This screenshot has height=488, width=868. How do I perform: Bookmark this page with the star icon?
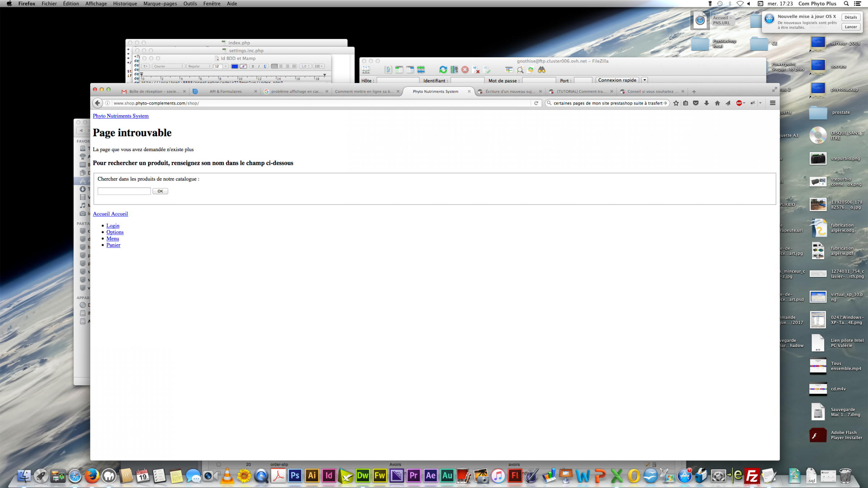pos(676,103)
